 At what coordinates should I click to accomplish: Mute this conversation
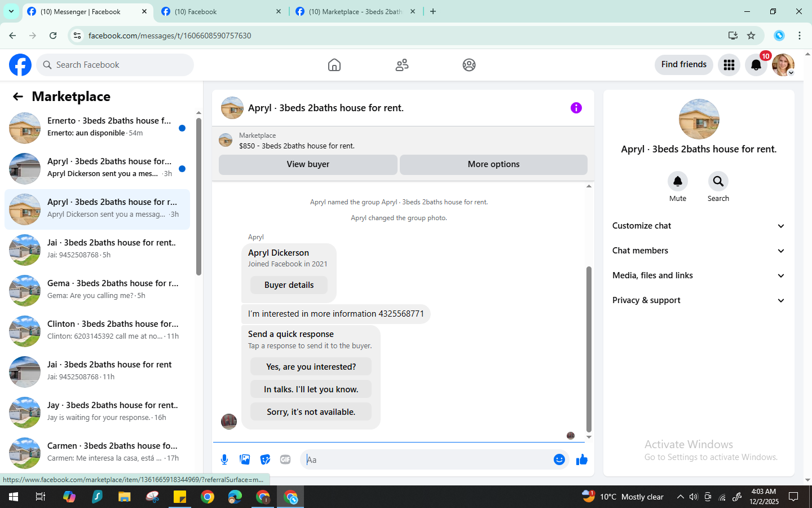click(678, 181)
